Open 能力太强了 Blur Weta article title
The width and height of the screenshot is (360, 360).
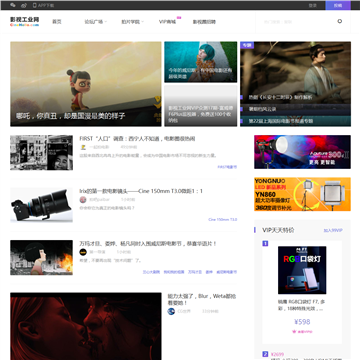(x=202, y=299)
